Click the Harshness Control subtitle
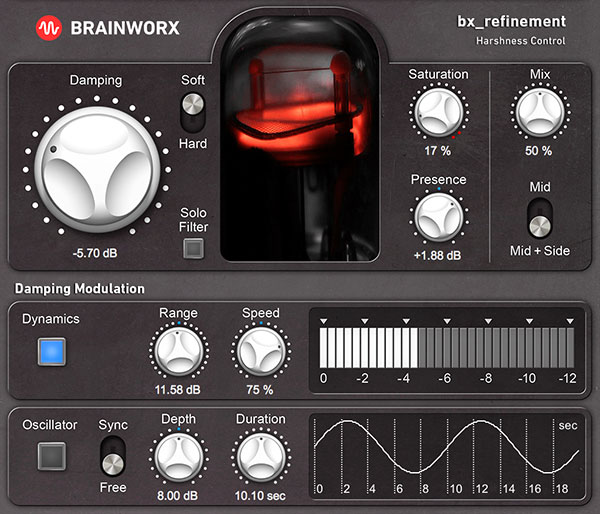The image size is (600, 514). (x=521, y=41)
